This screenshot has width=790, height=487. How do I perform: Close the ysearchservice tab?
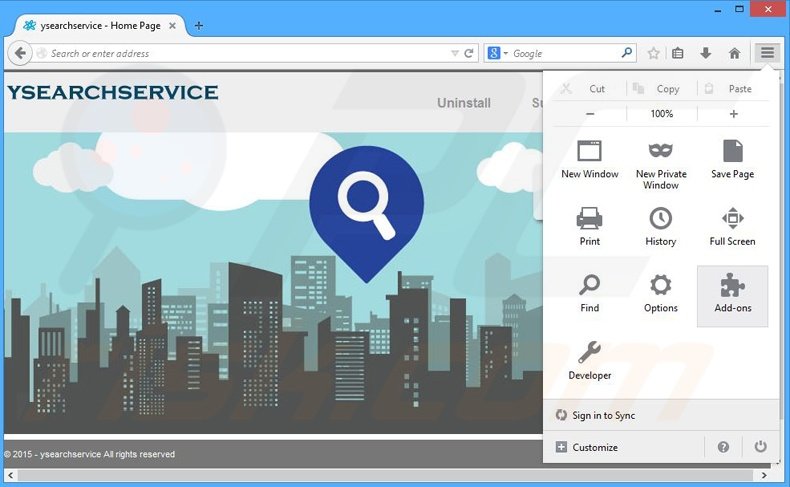172,25
